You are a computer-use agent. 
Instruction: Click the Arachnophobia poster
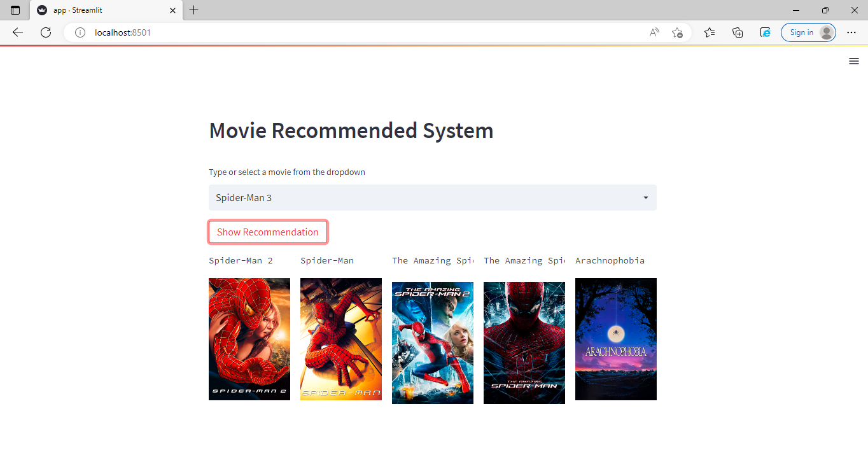pyautogui.click(x=615, y=339)
